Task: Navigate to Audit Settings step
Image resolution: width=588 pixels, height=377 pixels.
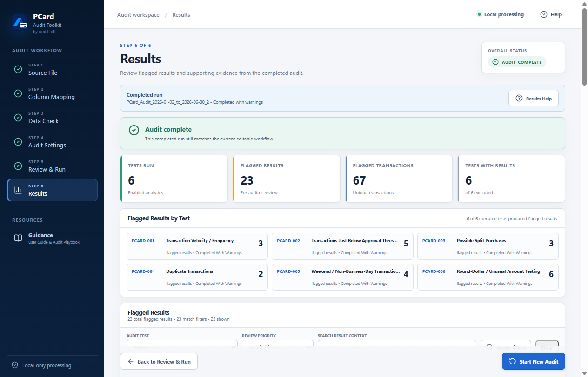Action: point(52,142)
